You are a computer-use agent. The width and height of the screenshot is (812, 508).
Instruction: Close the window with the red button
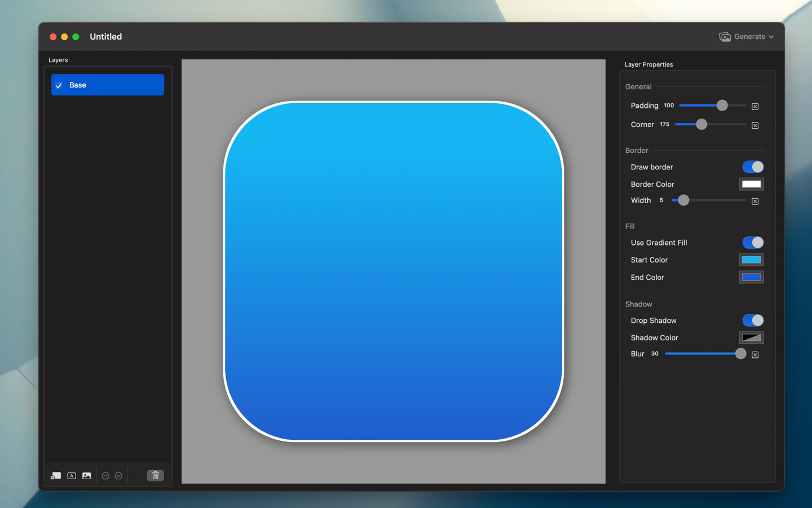[x=53, y=37]
